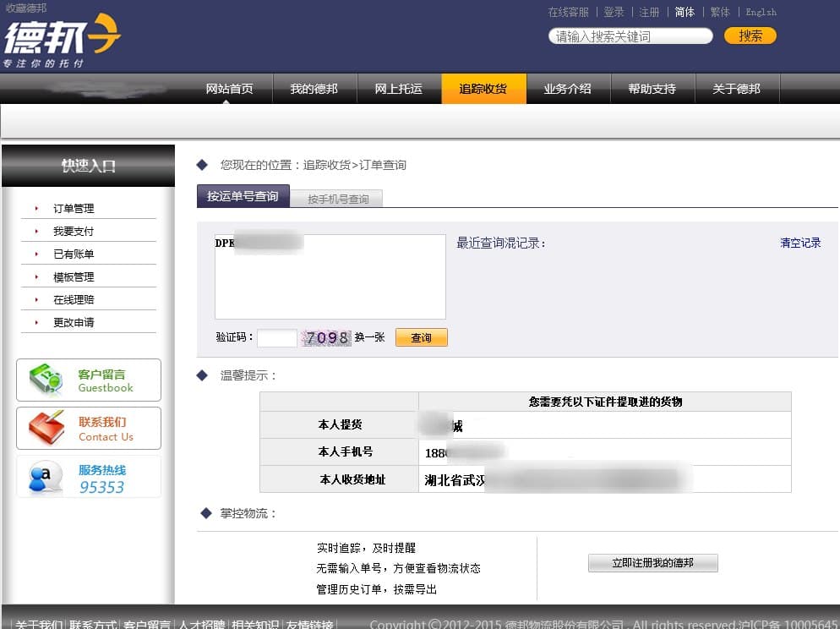The width and height of the screenshot is (840, 629).
Task: Click the orange 搜索 button
Action: [750, 36]
